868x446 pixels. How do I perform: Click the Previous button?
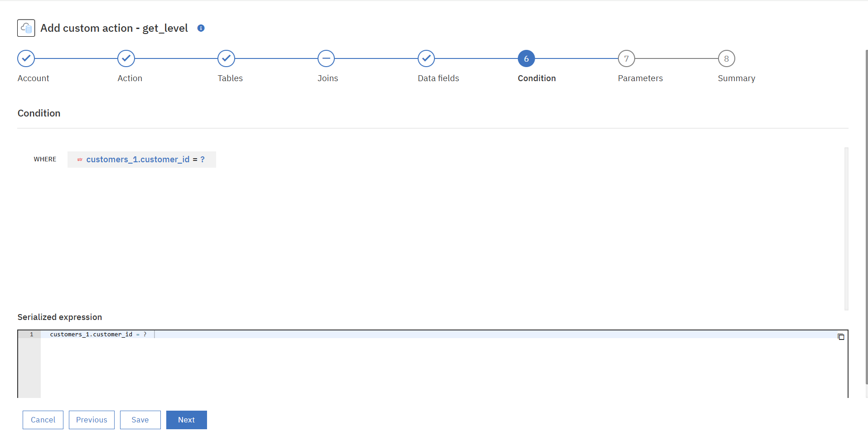point(92,420)
